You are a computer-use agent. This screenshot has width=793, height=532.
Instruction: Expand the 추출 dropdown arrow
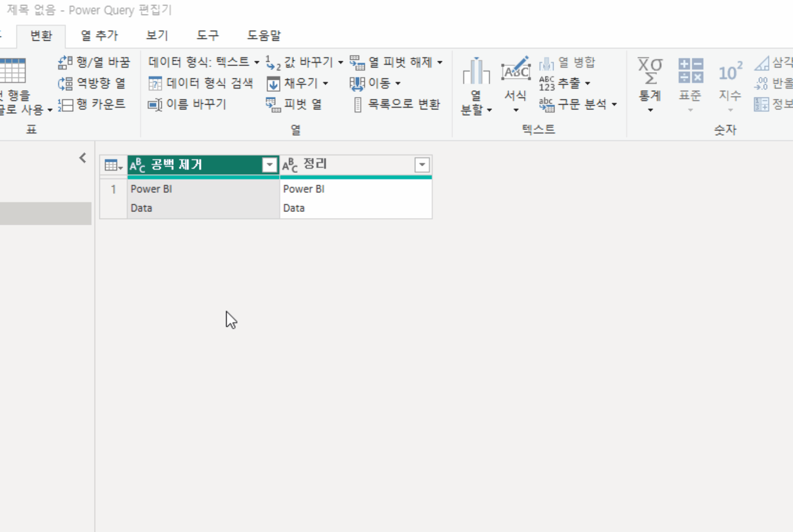pyautogui.click(x=587, y=83)
